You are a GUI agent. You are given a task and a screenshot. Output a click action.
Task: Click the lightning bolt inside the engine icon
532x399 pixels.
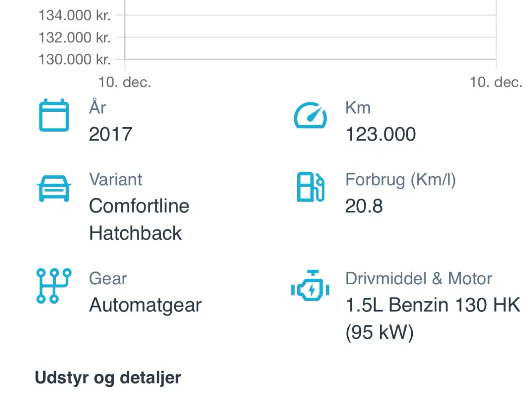[311, 290]
